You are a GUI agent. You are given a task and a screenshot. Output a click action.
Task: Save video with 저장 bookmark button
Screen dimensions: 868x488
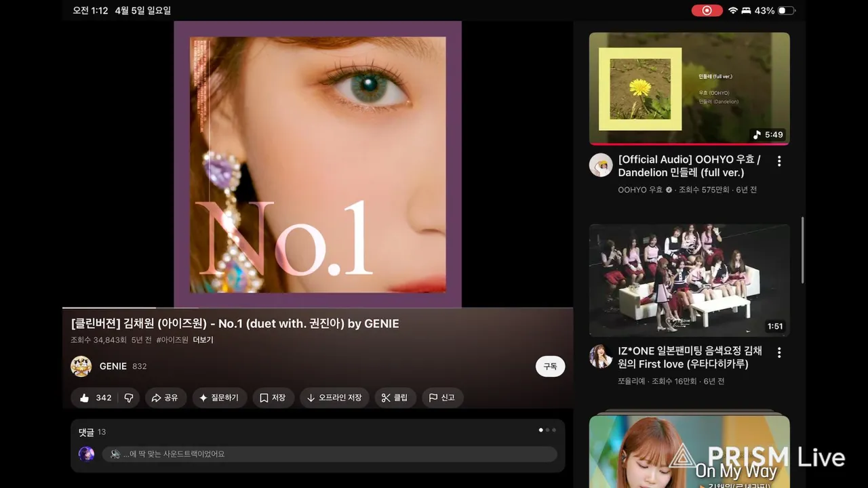[273, 398]
